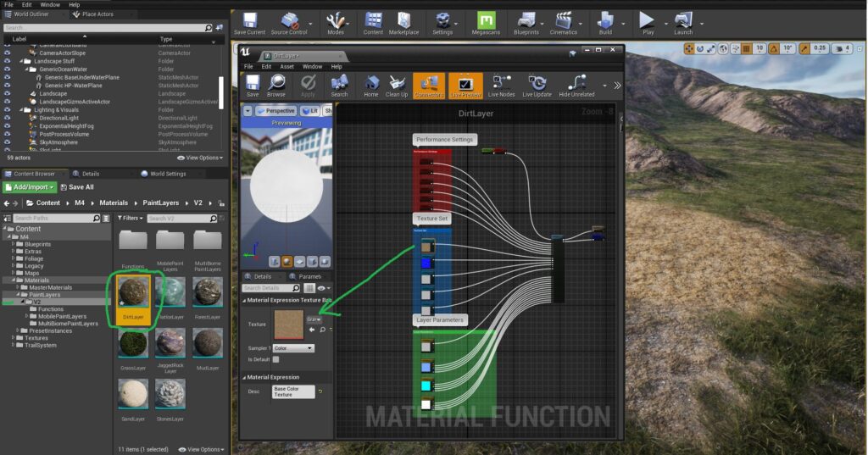Click the Lit view mode button

pos(310,111)
